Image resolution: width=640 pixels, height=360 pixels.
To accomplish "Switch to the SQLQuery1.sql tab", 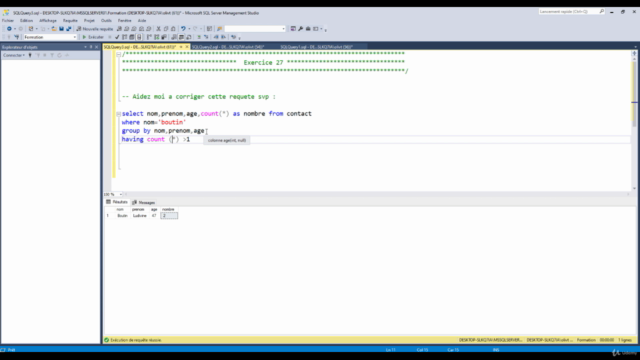I will point(317,47).
